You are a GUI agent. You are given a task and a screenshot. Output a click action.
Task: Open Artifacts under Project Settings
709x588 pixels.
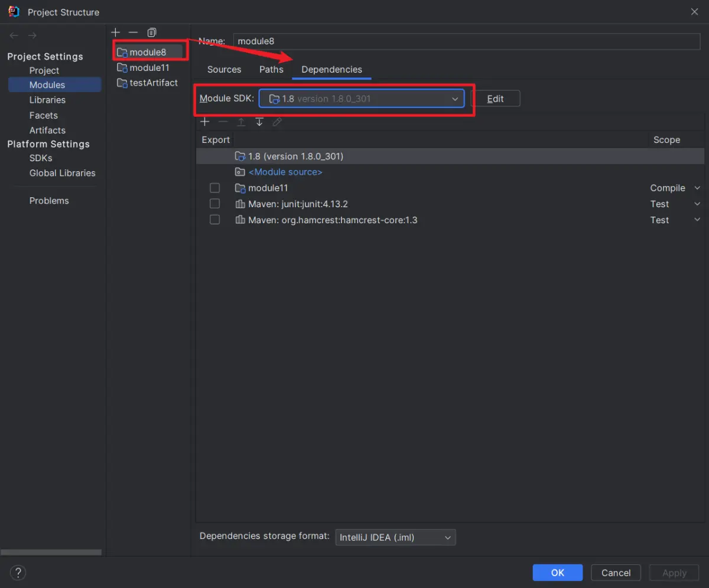(x=47, y=130)
